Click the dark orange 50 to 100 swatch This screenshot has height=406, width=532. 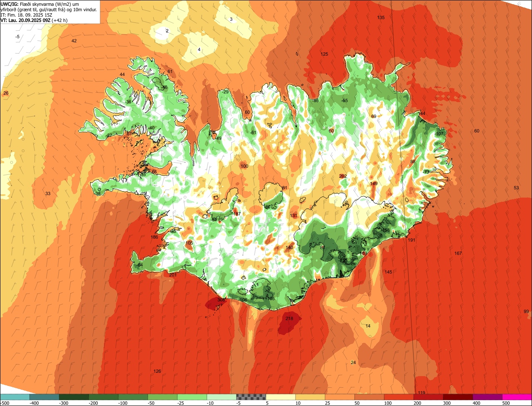369,397
